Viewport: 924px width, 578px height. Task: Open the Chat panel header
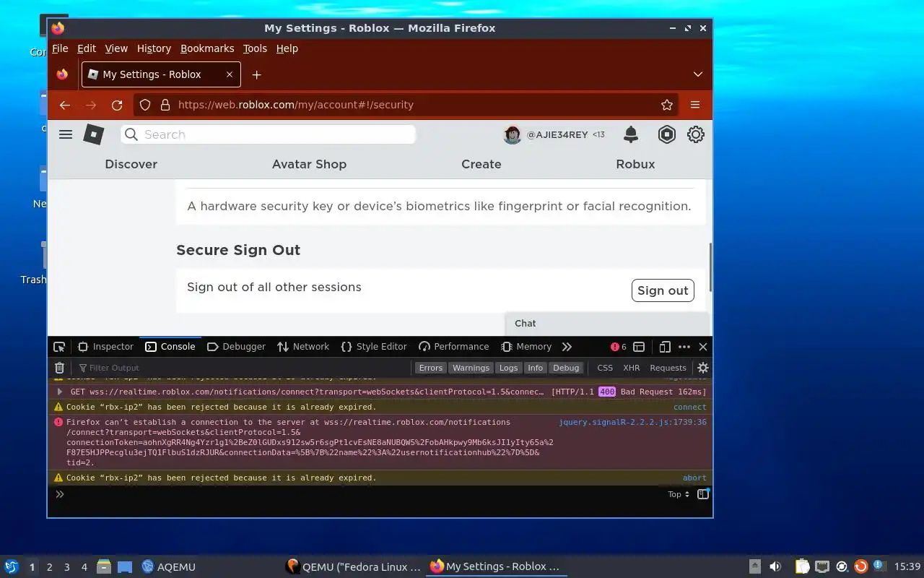click(607, 324)
